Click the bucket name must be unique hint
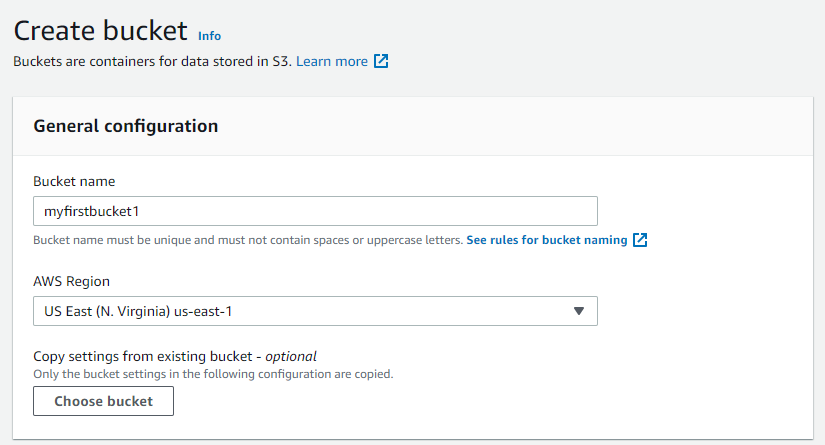 point(248,240)
